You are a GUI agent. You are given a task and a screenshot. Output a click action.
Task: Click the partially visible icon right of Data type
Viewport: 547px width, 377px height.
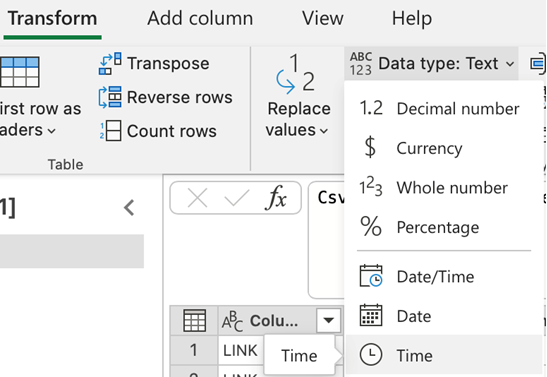(537, 63)
